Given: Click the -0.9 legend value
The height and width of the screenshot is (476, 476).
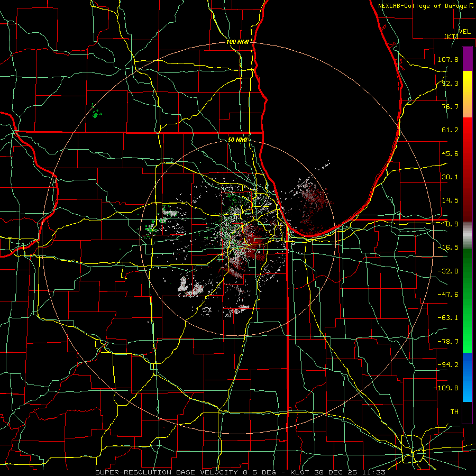Looking at the screenshot, I should [450, 224].
